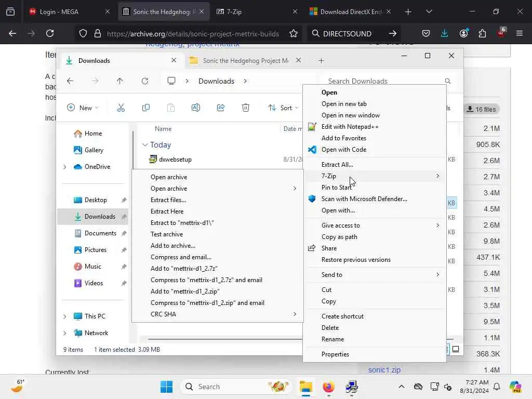Expand OneDrive in navigation pane
This screenshot has width=532, height=399.
click(64, 167)
